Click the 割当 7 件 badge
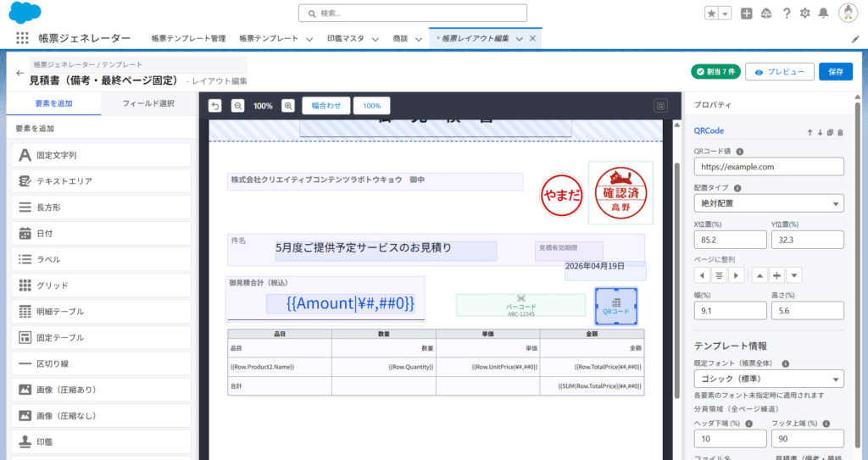This screenshot has height=460, width=868. [x=715, y=72]
